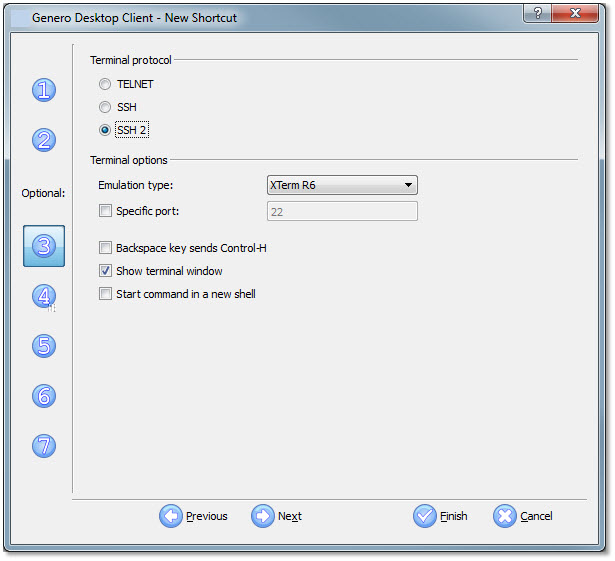Advance with the Next button

(x=277, y=516)
